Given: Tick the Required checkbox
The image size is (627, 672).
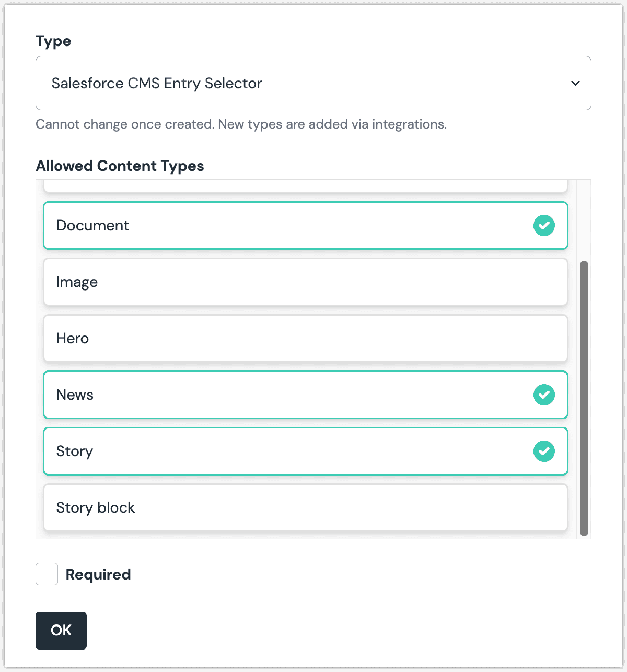Looking at the screenshot, I should [x=47, y=574].
